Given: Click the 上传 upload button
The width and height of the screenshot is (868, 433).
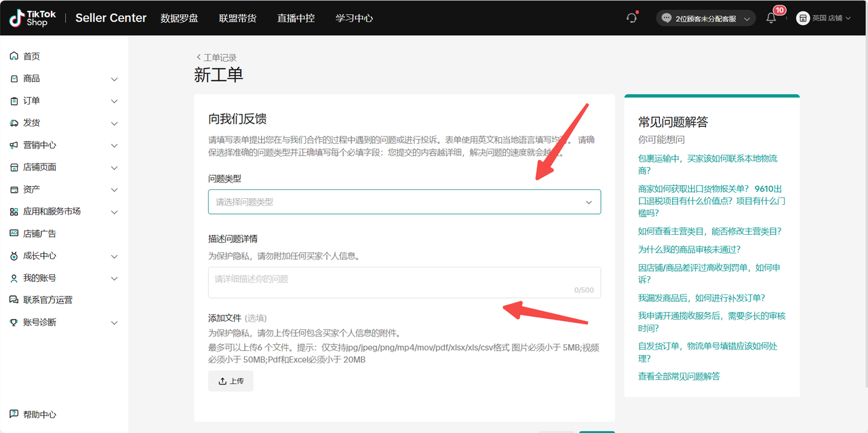Looking at the screenshot, I should 231,381.
